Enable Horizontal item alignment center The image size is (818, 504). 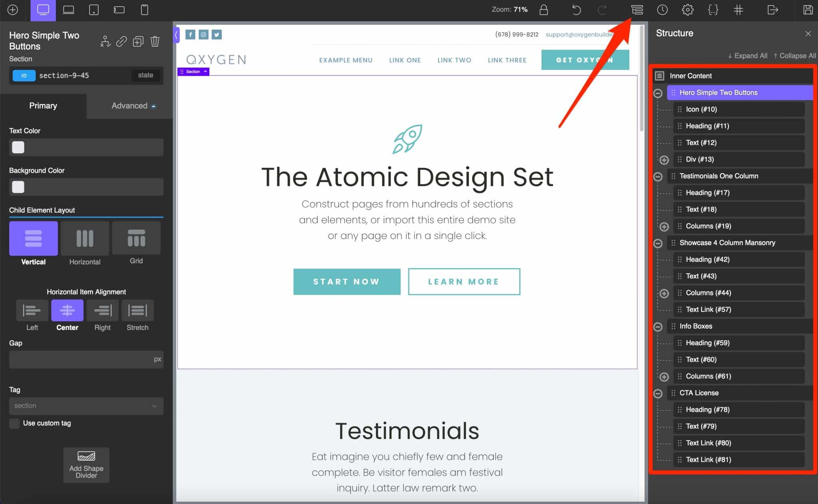tap(67, 310)
